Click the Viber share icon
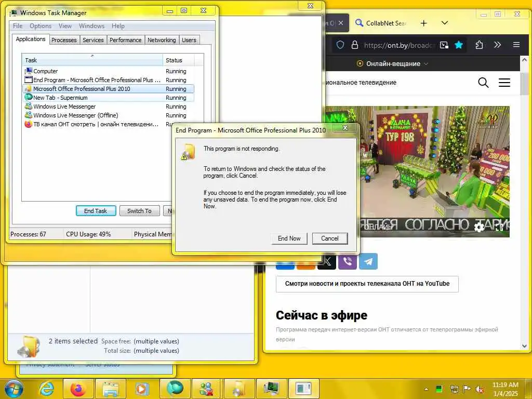 tap(348, 261)
